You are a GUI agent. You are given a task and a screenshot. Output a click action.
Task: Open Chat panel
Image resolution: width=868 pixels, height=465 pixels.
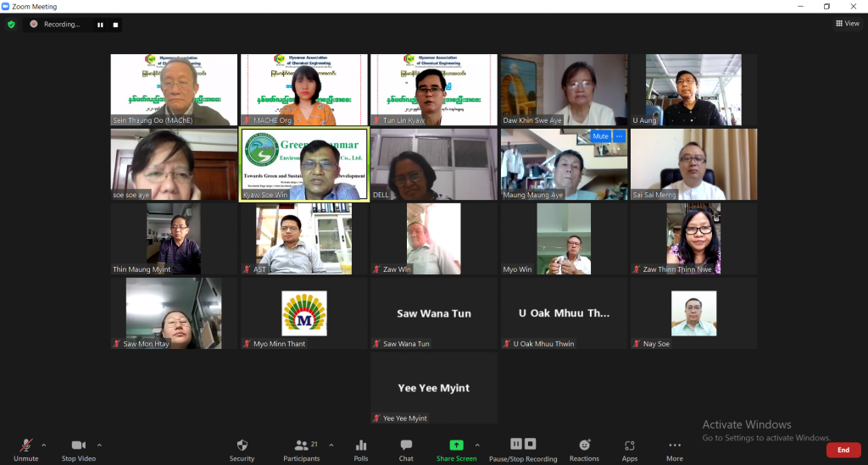(x=406, y=450)
